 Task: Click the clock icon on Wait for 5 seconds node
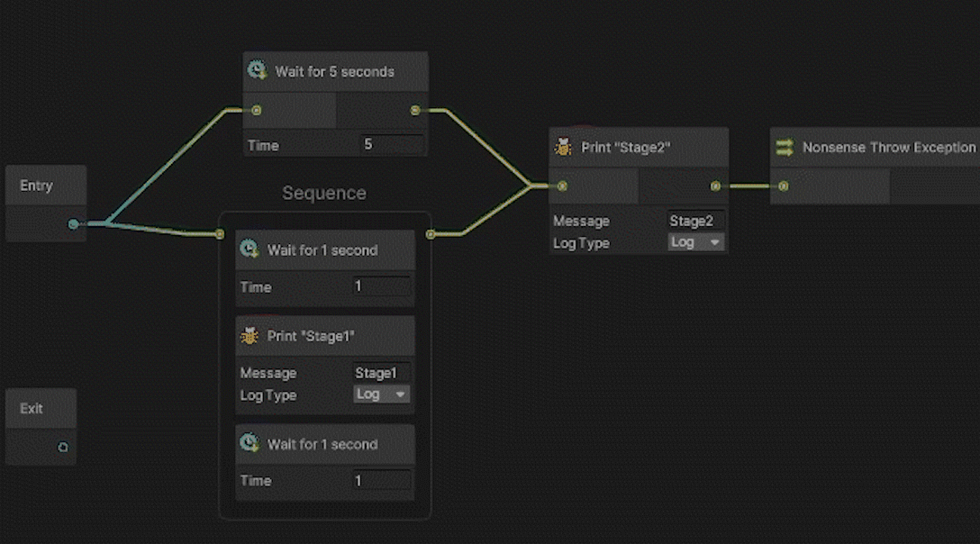258,71
